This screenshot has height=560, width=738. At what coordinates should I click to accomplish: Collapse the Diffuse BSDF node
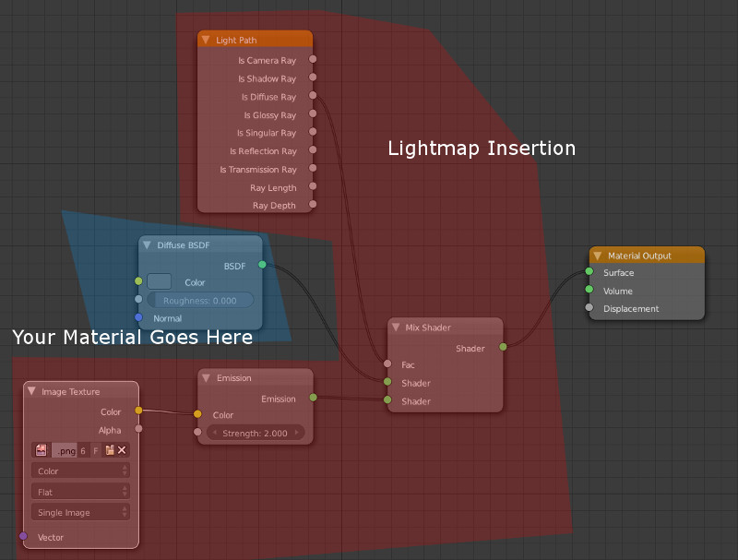[x=147, y=245]
